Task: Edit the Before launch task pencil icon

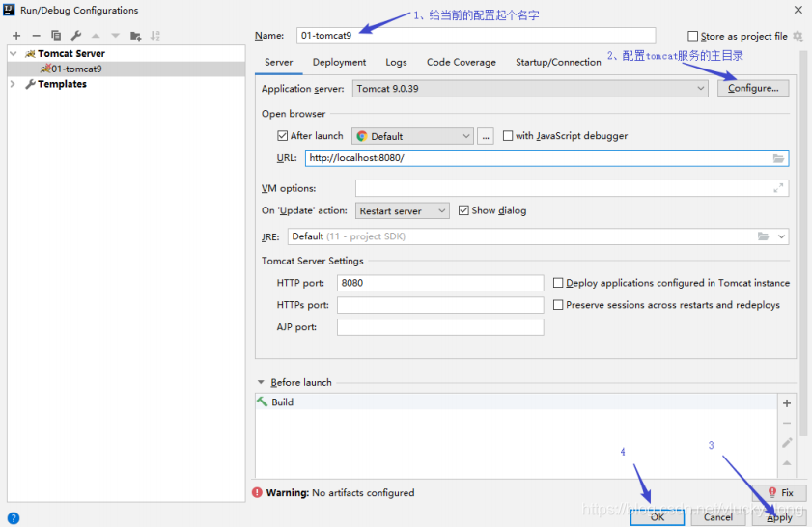Action: pos(787,443)
